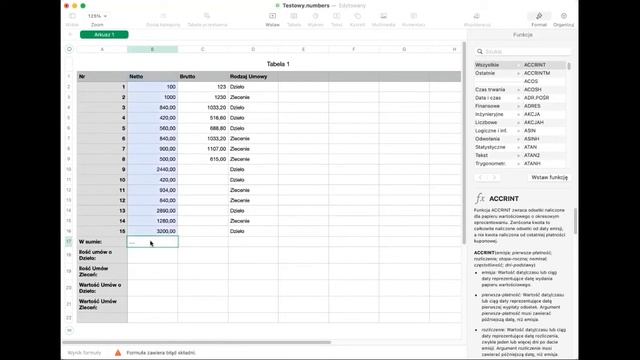Viewport: 640px width, 360px height.
Task: Select the Inżynieryjne category
Action: pyautogui.click(x=498, y=114)
